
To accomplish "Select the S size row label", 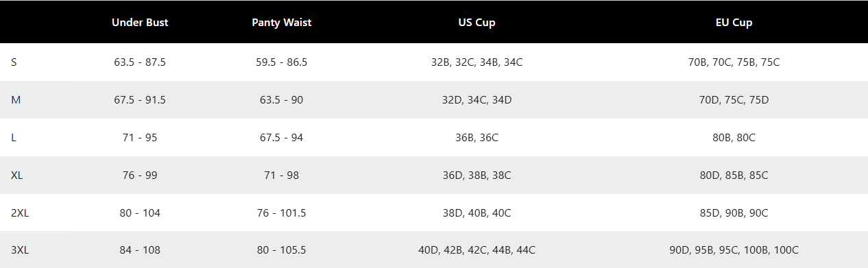I will (x=14, y=62).
